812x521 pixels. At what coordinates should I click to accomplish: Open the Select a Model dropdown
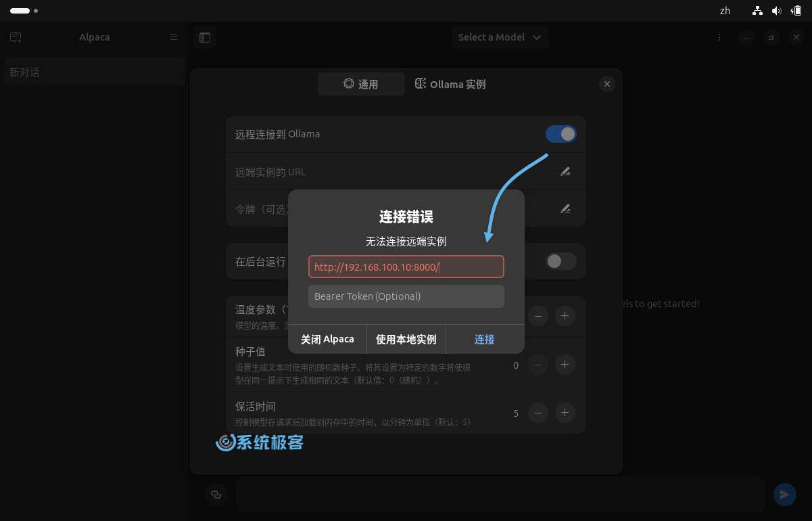coord(500,37)
